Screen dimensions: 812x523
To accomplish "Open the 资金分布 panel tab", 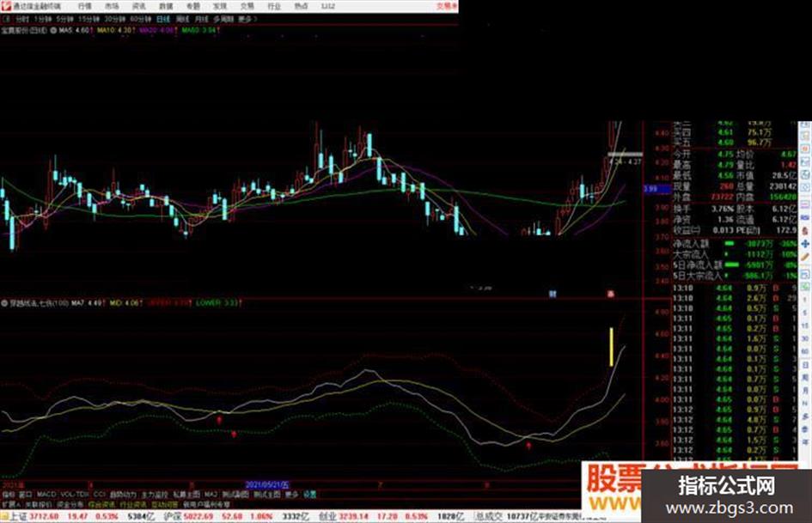I will 70,504.
